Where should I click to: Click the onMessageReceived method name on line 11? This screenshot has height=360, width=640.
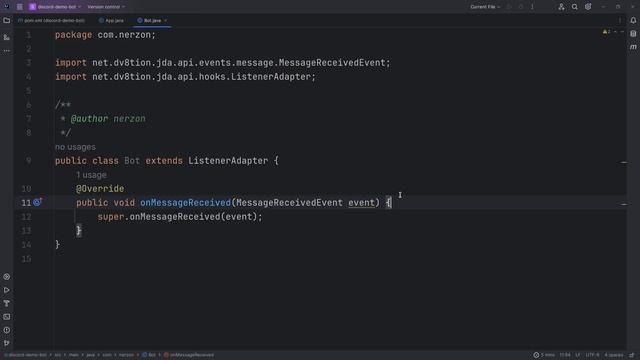coord(185,203)
